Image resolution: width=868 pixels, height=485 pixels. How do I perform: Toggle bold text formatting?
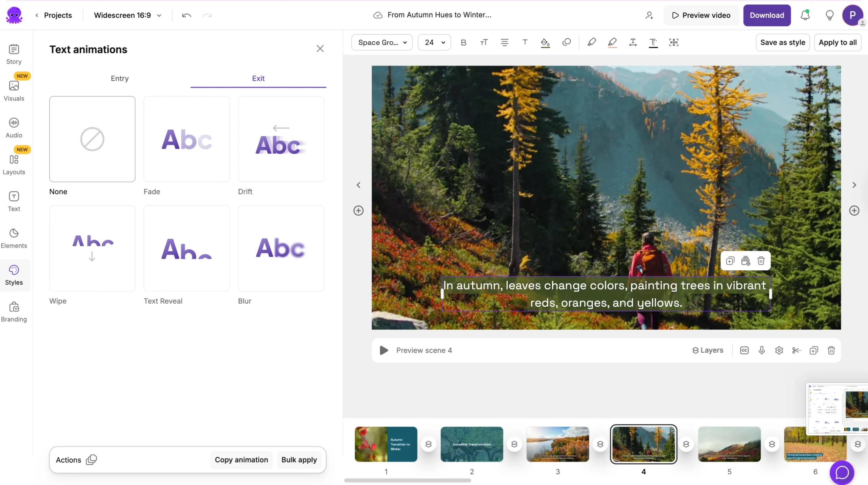[x=463, y=42]
